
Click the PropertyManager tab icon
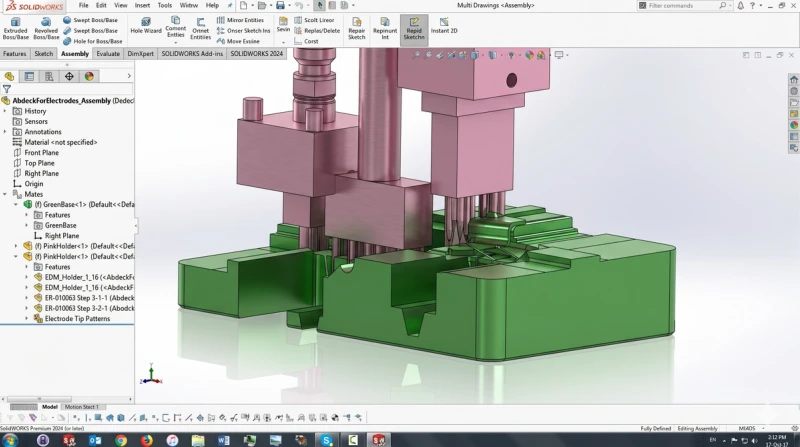(x=29, y=77)
